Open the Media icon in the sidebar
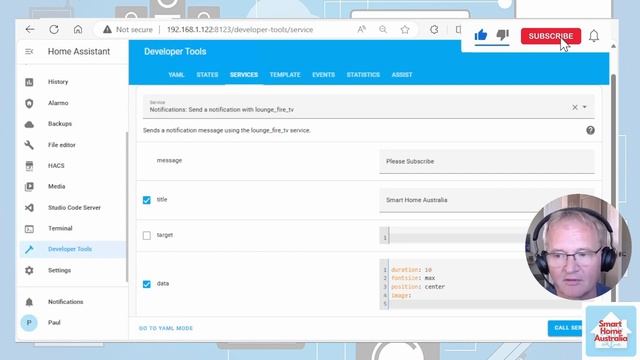The width and height of the screenshot is (640, 360). pos(29,187)
